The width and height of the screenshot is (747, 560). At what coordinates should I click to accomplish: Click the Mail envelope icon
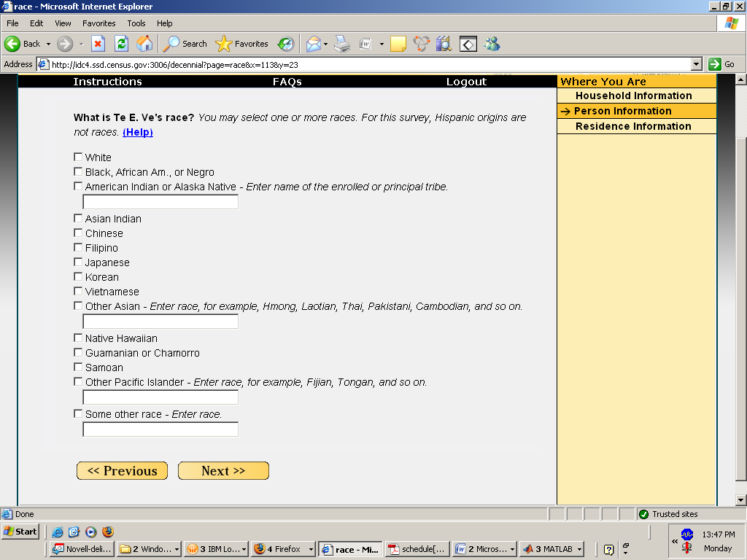pos(314,44)
